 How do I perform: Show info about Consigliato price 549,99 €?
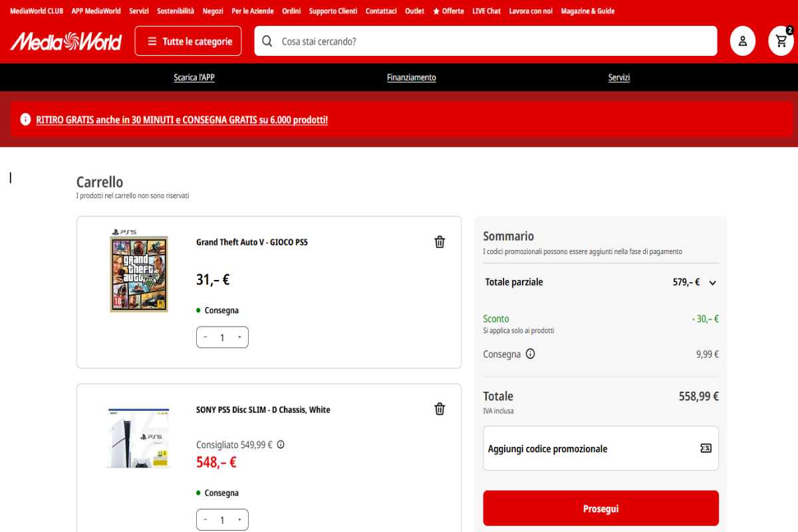tap(281, 444)
